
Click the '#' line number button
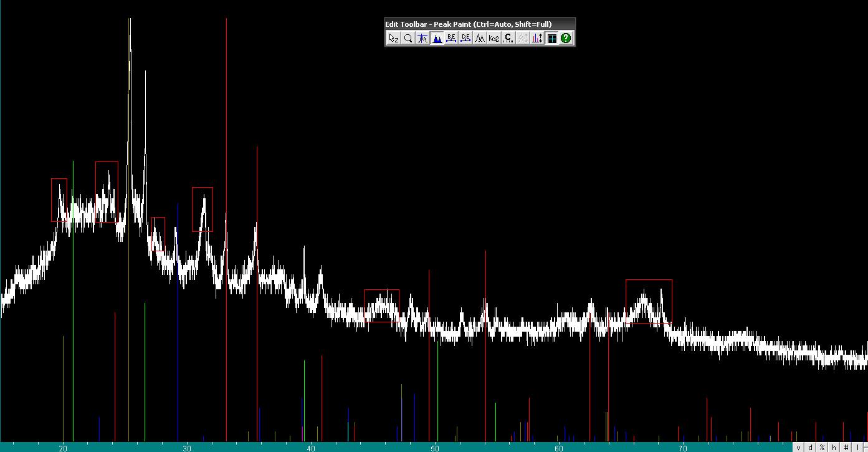(x=846, y=447)
